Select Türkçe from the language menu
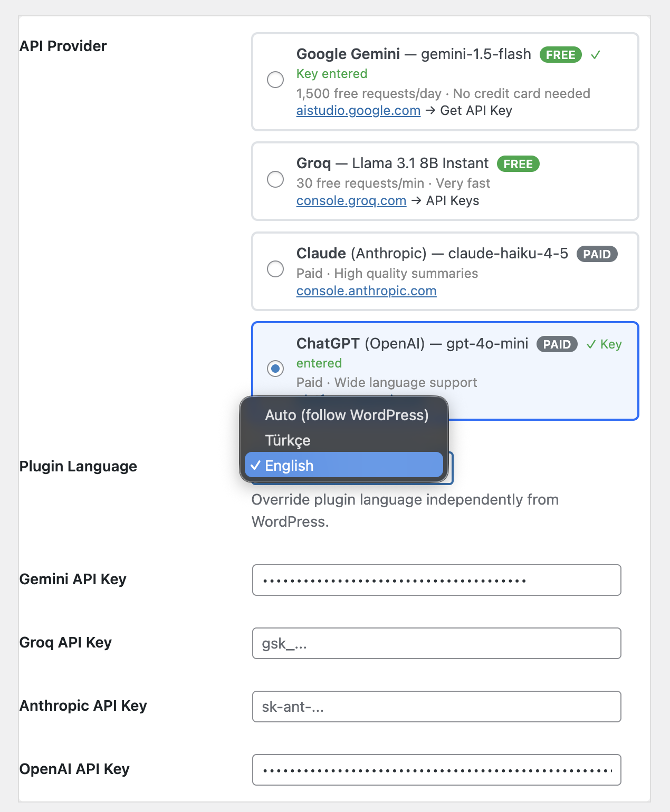The width and height of the screenshot is (670, 812). coord(288,441)
